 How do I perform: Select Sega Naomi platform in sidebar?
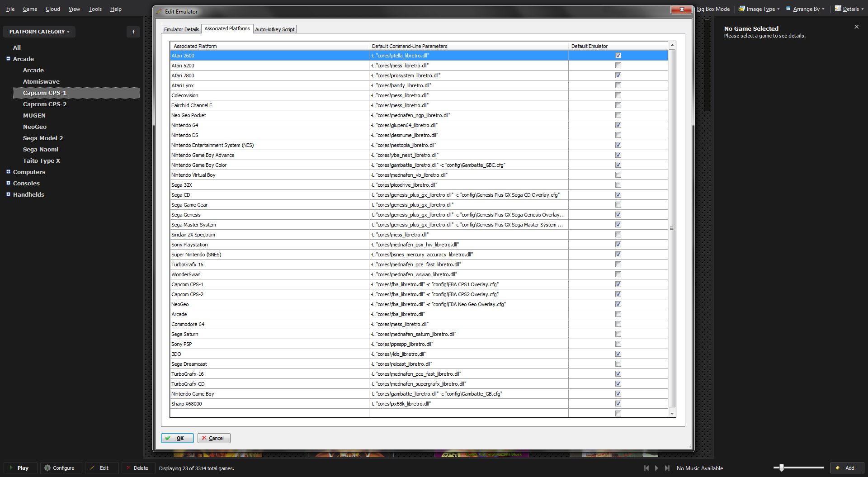(41, 149)
